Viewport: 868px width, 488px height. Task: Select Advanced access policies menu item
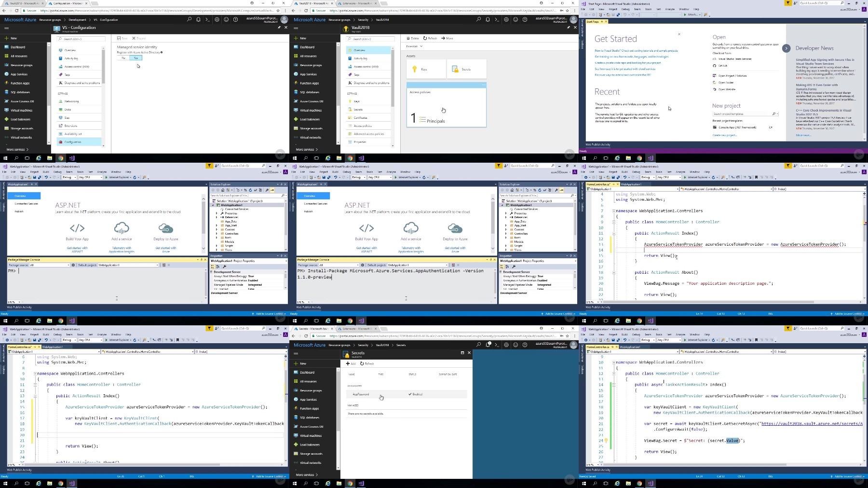[x=369, y=134]
